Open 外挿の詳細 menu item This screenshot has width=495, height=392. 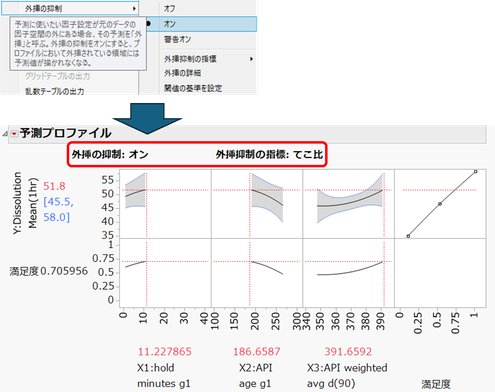pyautogui.click(x=182, y=73)
